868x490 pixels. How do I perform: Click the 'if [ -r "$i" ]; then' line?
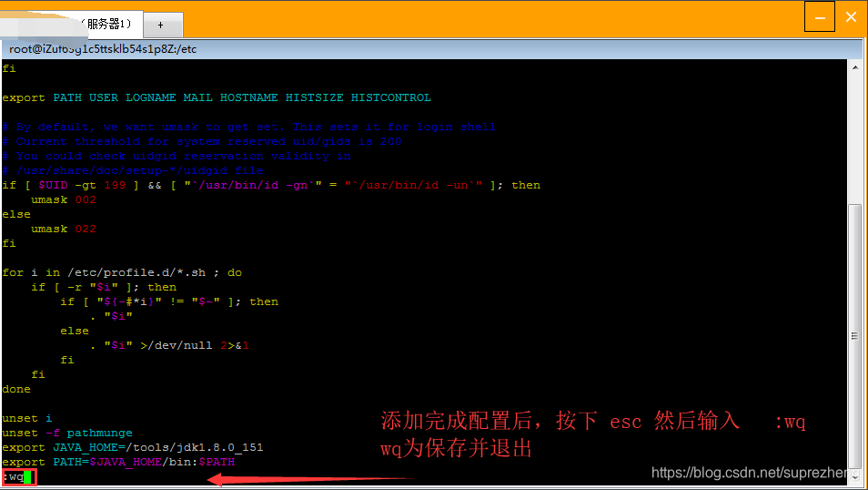point(104,287)
